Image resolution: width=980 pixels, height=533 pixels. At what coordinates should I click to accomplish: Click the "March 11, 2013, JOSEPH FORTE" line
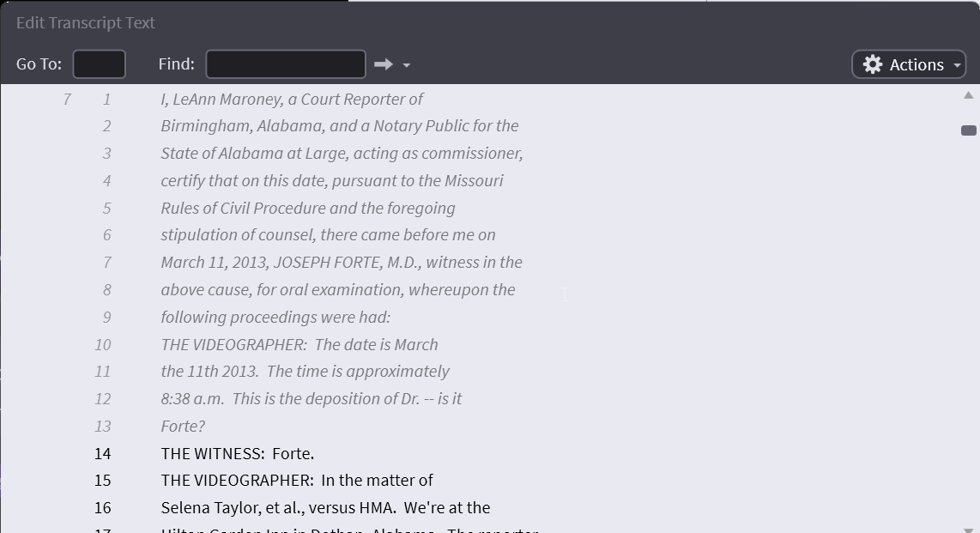point(342,263)
